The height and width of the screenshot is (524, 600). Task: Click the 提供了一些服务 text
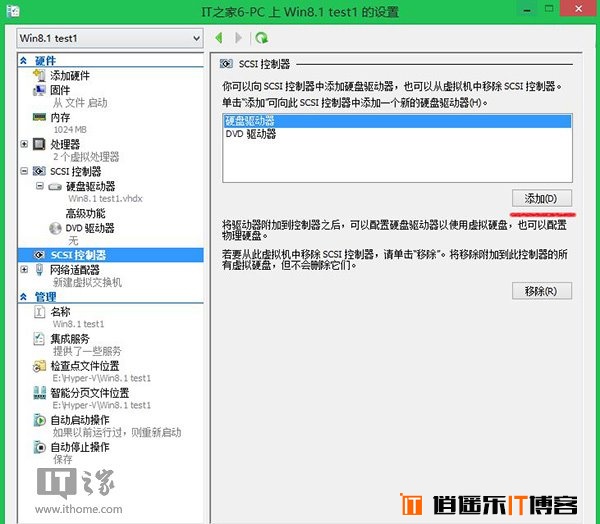(x=87, y=351)
